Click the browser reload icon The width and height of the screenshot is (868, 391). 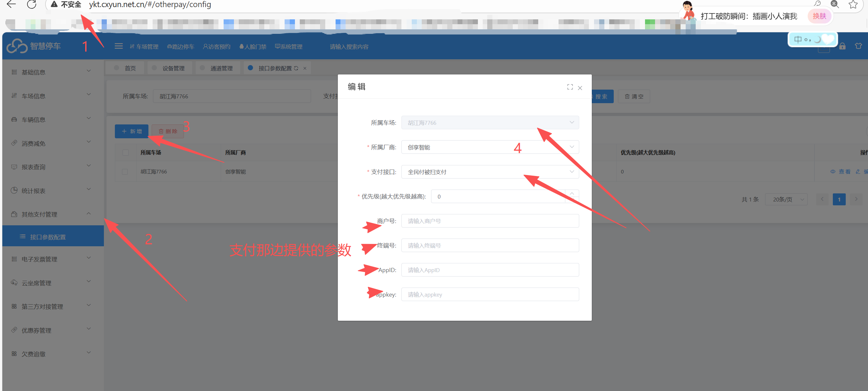click(32, 5)
